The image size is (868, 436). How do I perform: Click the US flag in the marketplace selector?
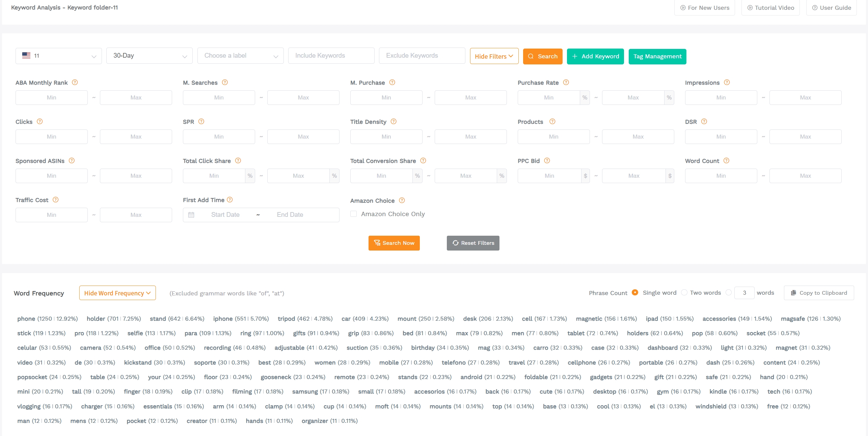(26, 55)
